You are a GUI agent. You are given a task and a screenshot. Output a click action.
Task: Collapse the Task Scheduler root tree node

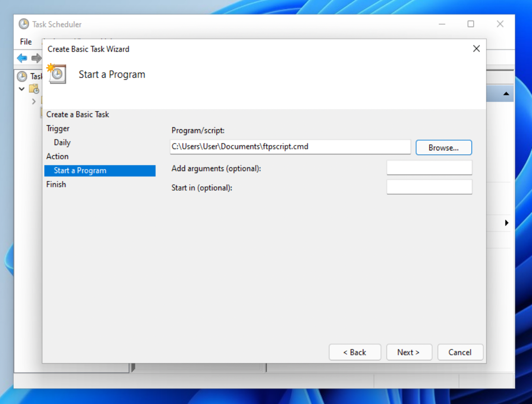click(x=22, y=89)
